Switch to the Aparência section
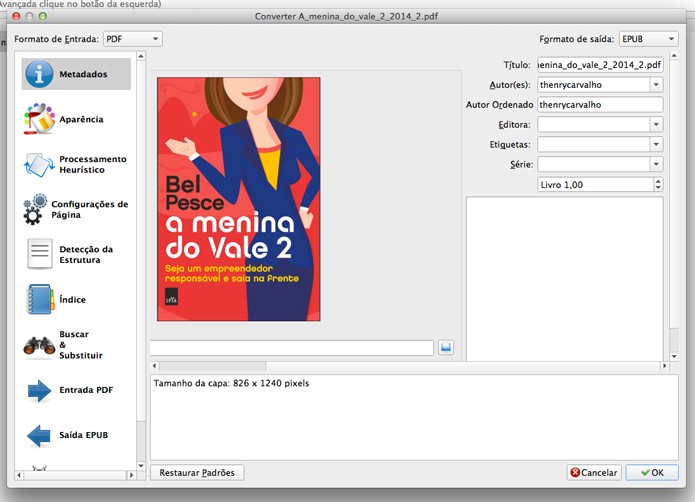This screenshot has height=502, width=695. pyautogui.click(x=76, y=119)
